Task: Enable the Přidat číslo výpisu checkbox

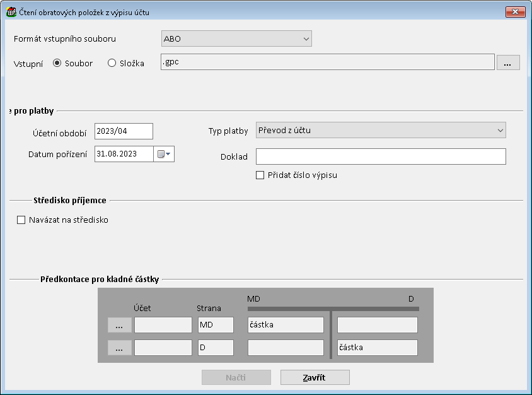Action: pyautogui.click(x=260, y=175)
